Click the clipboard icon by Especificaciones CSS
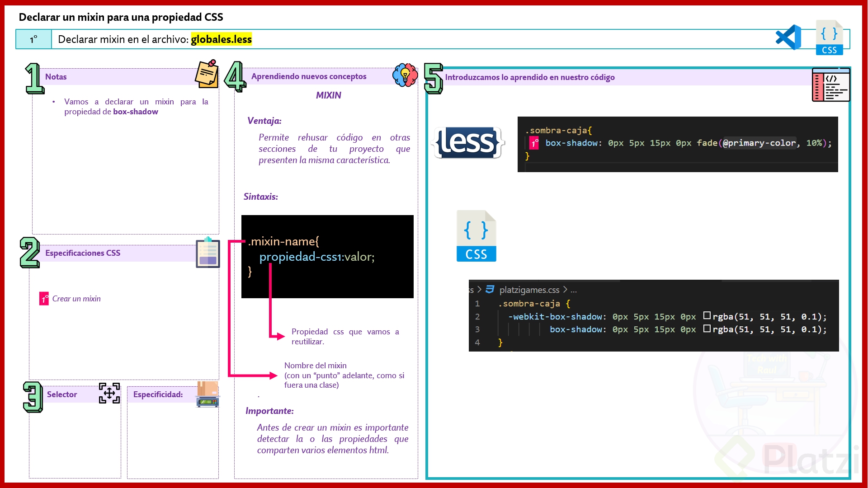This screenshot has width=868, height=488. [208, 253]
